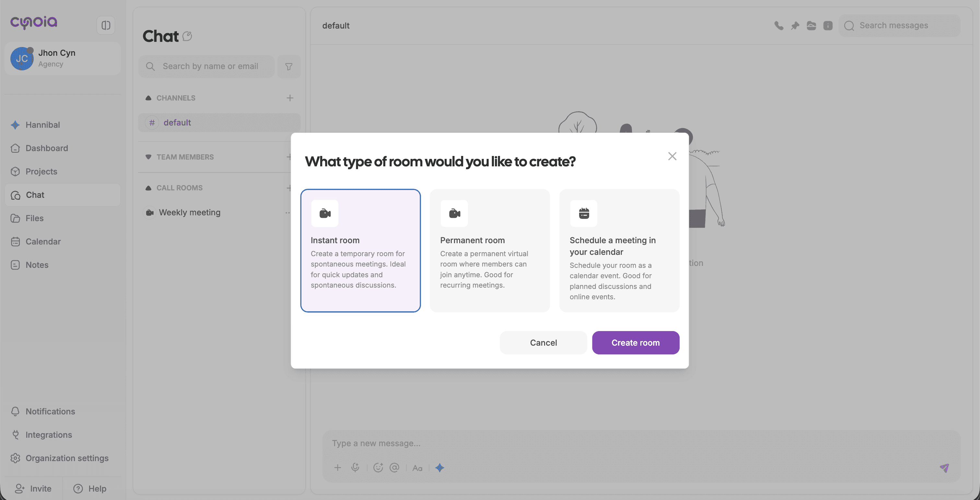980x500 pixels.
Task: Open Calendar in the sidebar
Action: [x=43, y=242]
